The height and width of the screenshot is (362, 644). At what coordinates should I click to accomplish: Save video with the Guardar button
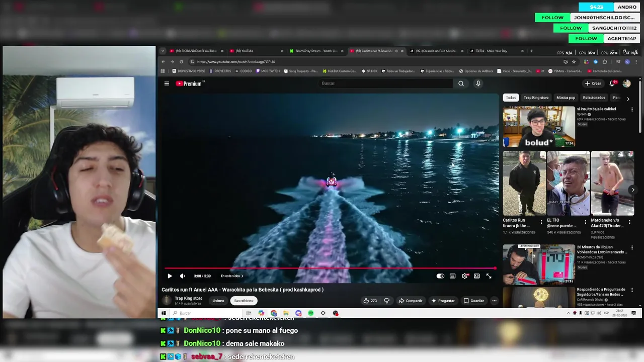pyautogui.click(x=473, y=301)
